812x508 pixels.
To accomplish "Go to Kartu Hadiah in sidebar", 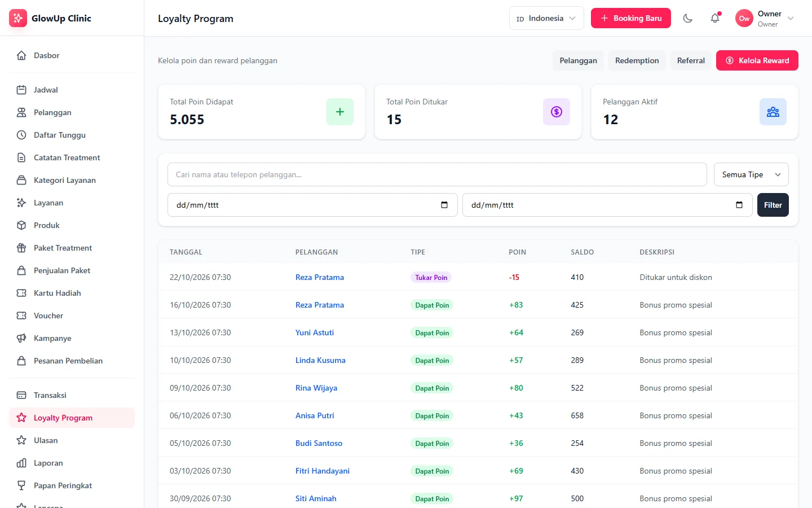I will point(72,293).
